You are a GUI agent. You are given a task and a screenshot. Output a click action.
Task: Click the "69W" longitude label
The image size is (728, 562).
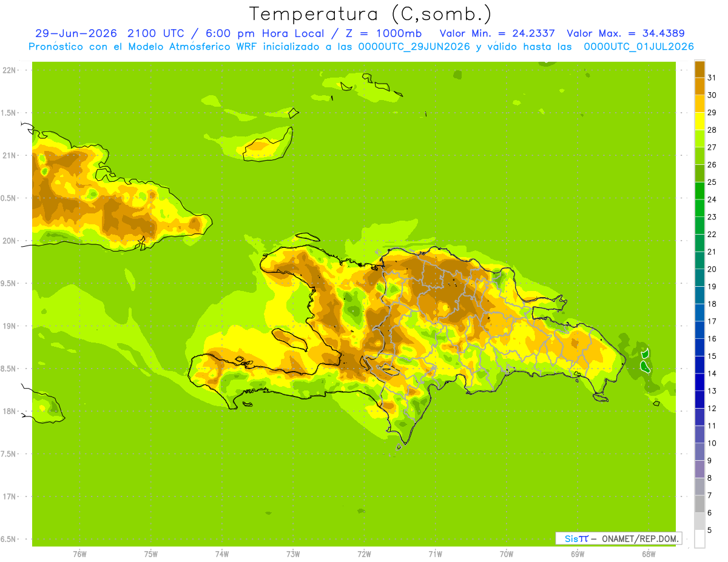click(578, 554)
